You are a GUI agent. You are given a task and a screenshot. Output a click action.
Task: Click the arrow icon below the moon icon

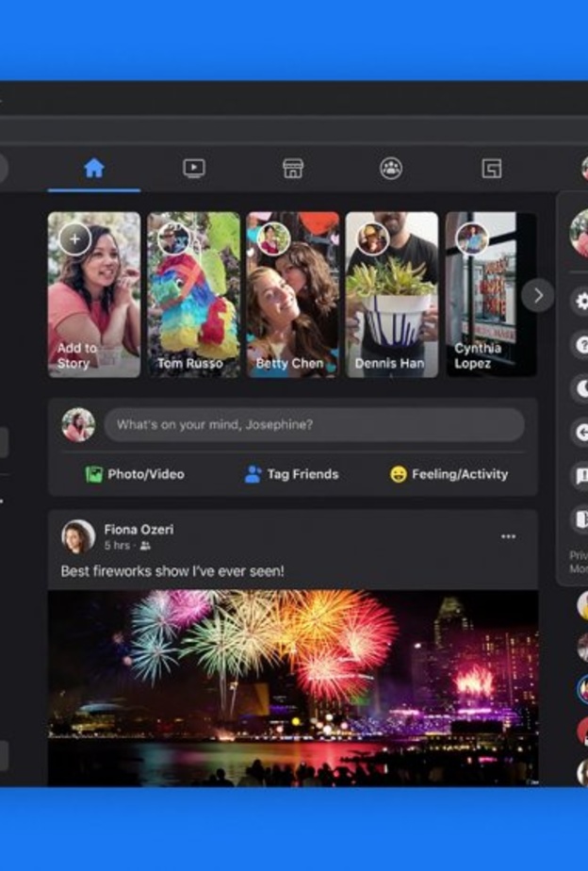click(x=580, y=432)
